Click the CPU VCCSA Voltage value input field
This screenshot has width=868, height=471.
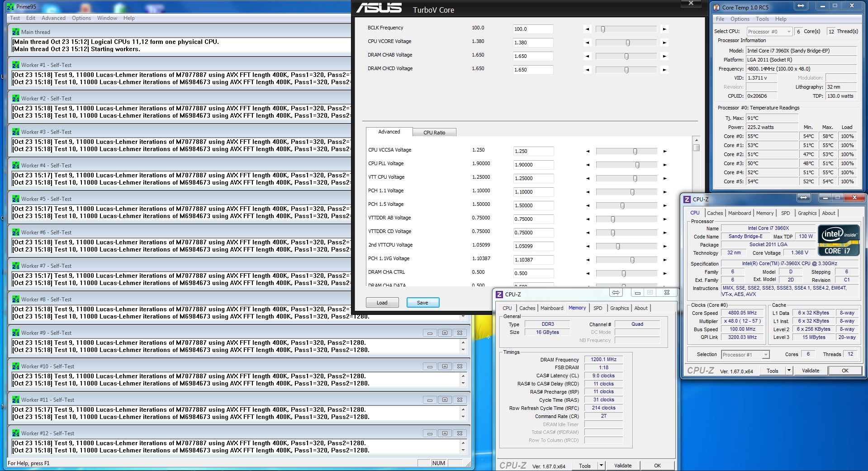533,151
